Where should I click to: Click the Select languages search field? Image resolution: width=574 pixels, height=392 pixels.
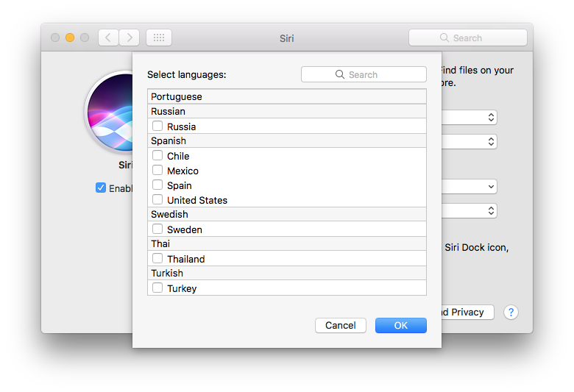point(364,75)
